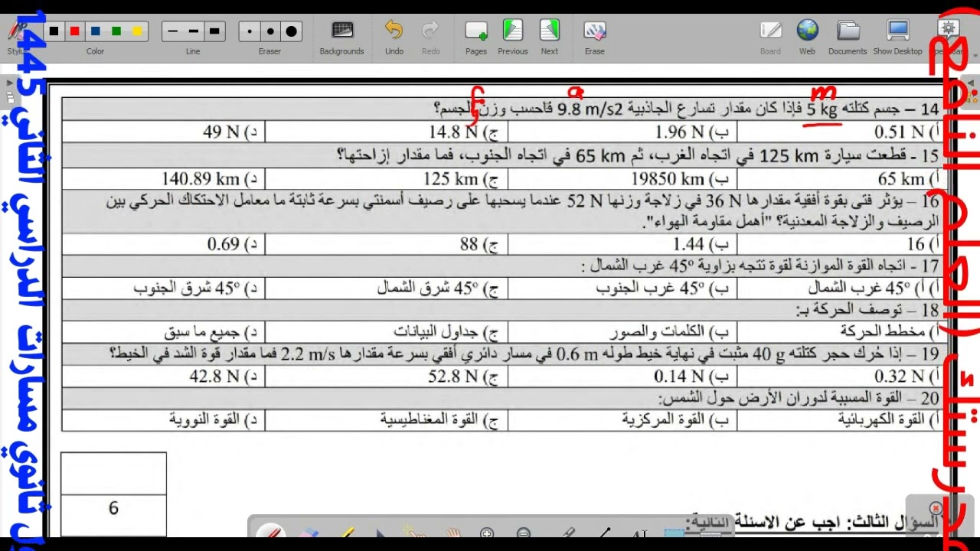Click answer cell "52.8 N"

pyautogui.click(x=386, y=377)
